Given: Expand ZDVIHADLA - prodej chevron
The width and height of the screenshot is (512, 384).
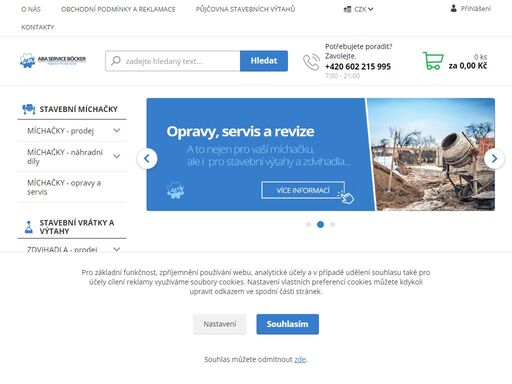Looking at the screenshot, I should [116, 249].
